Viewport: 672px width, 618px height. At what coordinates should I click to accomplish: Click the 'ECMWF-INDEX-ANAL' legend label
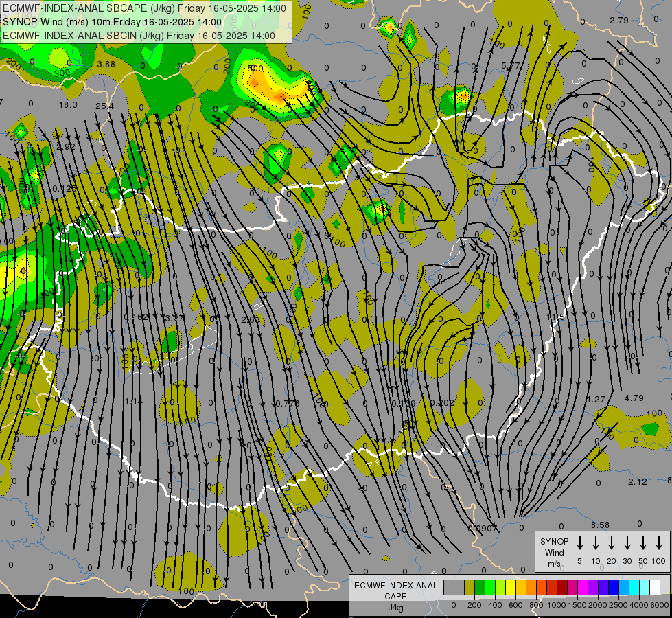396,586
